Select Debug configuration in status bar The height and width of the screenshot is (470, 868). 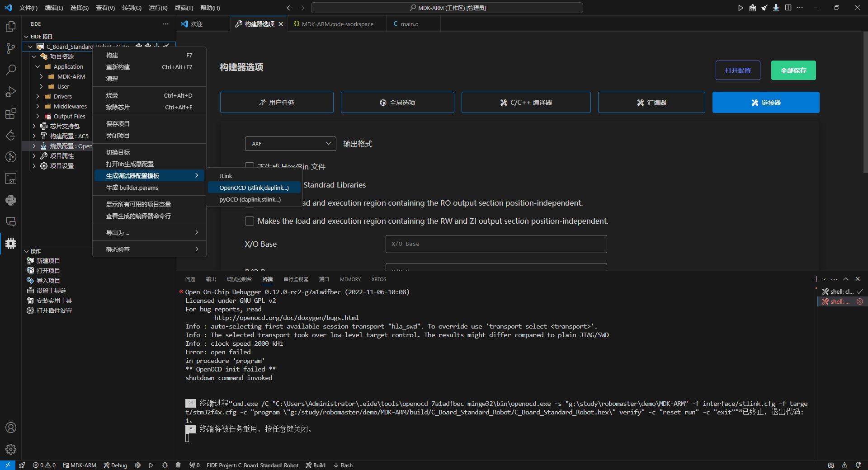pos(116,465)
